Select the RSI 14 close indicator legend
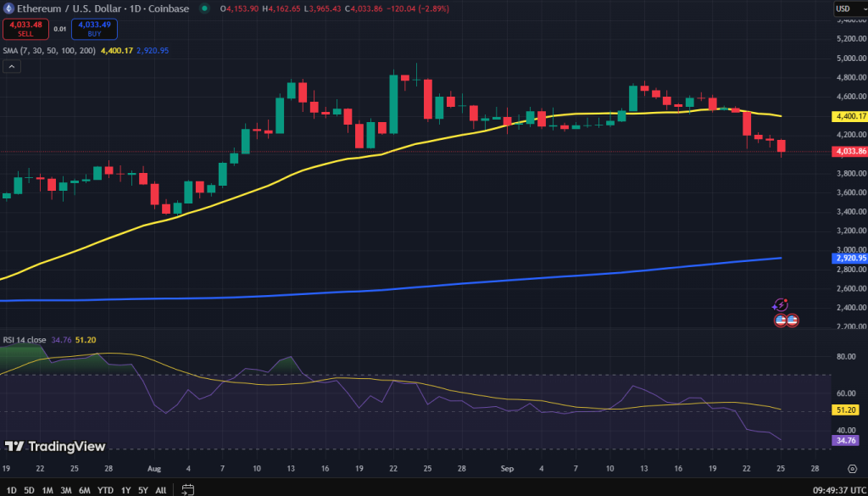Viewport: 868px width, 496px height. pos(25,340)
